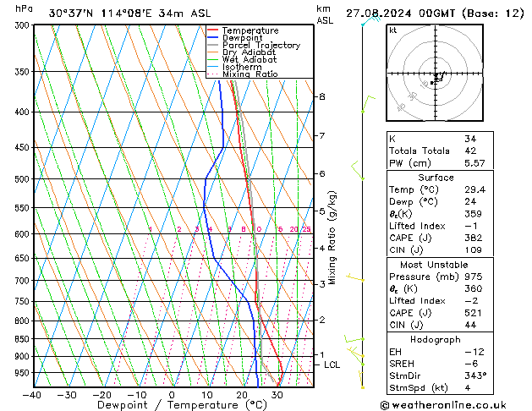This screenshot has height=411, width=532.
Task: Click the 'Pressure (mb)' value 975
Action: coord(474,277)
